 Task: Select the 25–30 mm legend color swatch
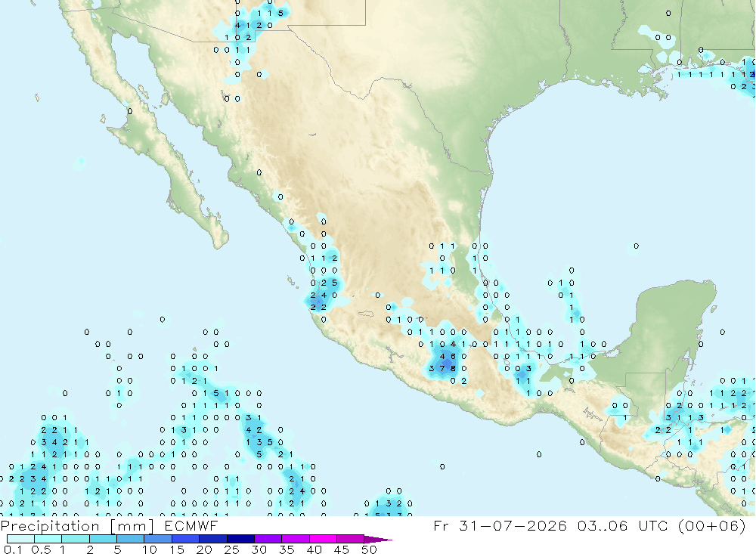pos(240,539)
